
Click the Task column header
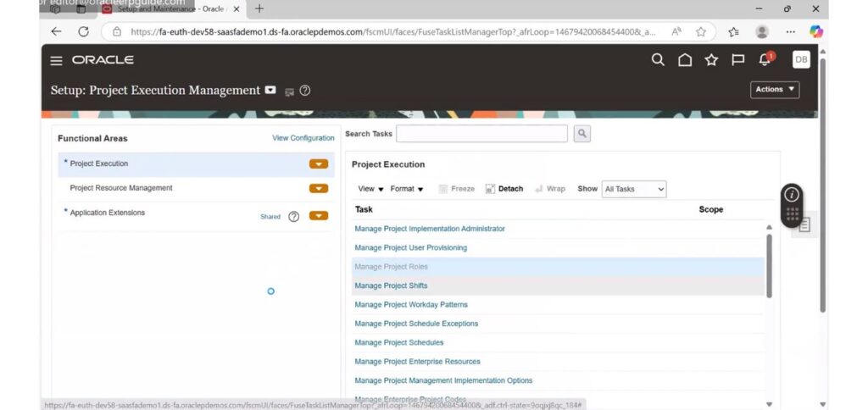[x=364, y=209]
